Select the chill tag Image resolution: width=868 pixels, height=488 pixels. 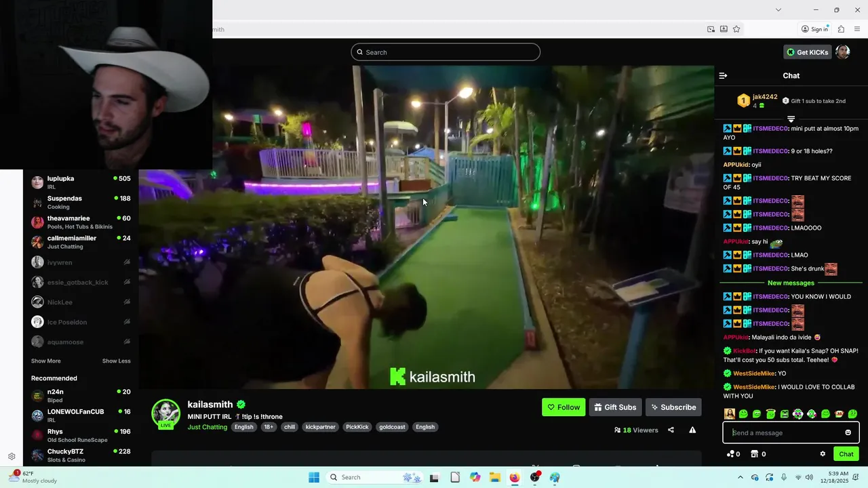(290, 427)
